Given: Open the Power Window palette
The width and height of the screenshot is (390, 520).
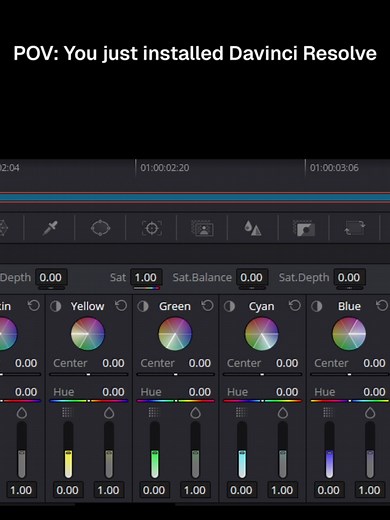Looking at the screenshot, I should (100, 228).
